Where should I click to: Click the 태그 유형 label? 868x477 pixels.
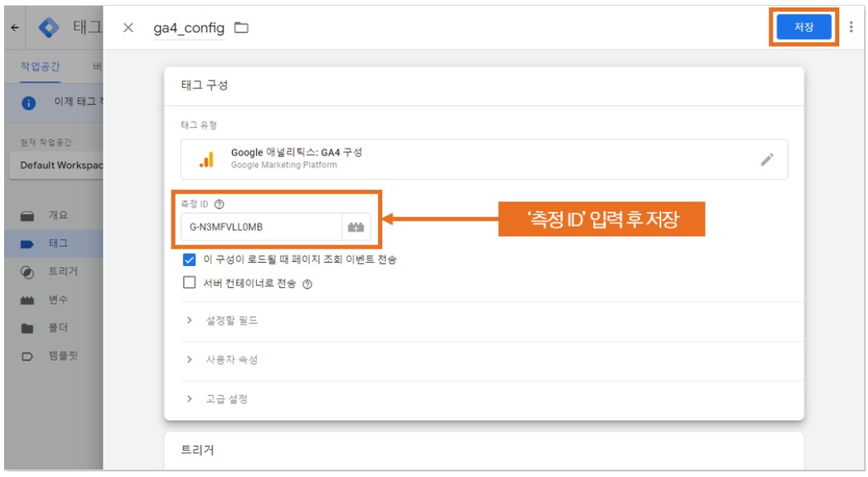click(x=199, y=126)
